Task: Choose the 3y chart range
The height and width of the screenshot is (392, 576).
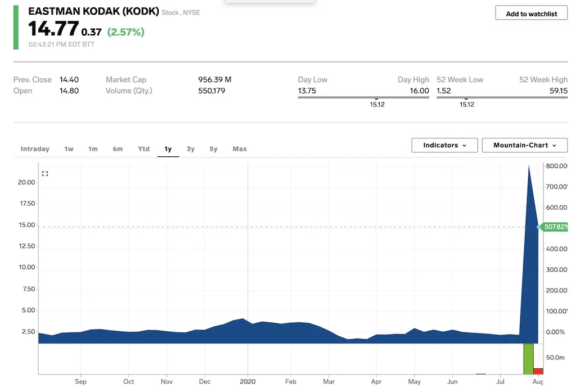Action: 191,149
